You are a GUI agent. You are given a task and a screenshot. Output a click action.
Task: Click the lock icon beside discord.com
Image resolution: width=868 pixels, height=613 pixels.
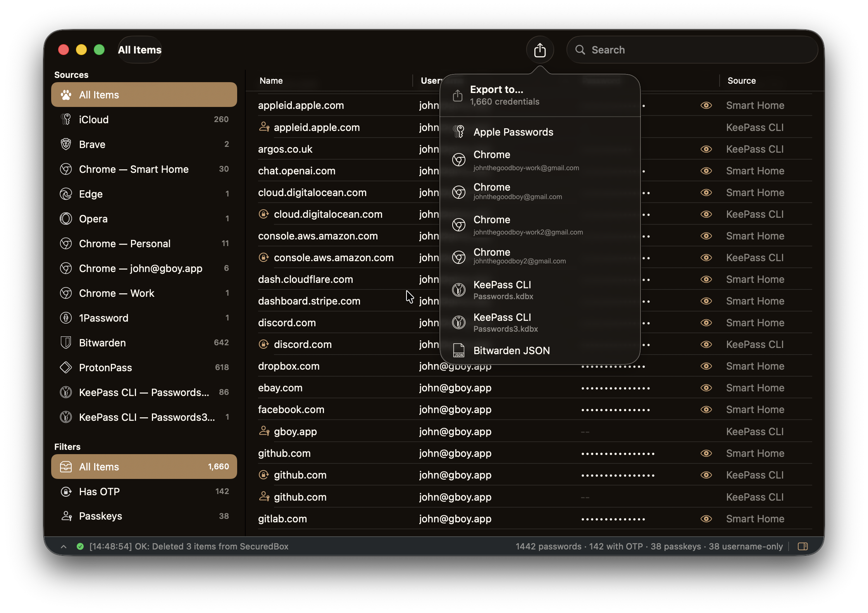click(264, 344)
